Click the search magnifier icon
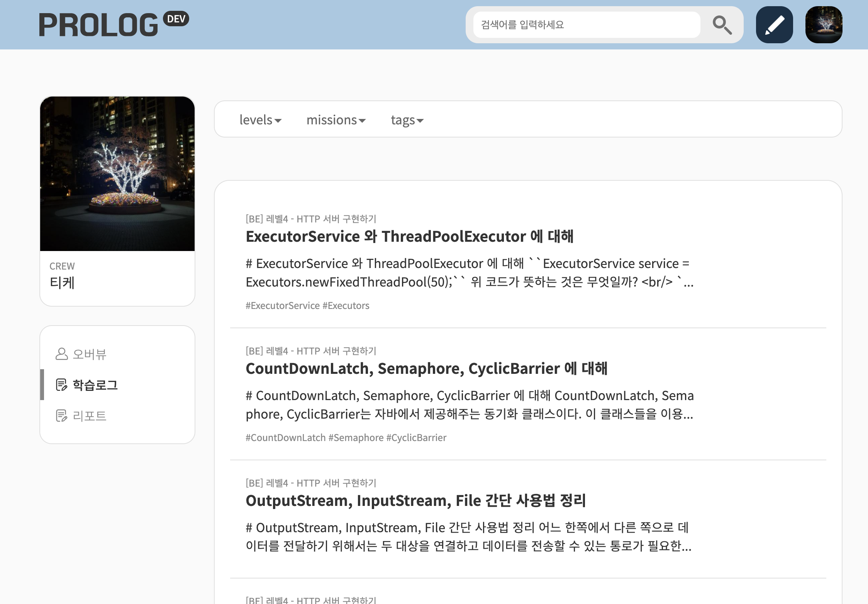The height and width of the screenshot is (604, 868). (723, 25)
